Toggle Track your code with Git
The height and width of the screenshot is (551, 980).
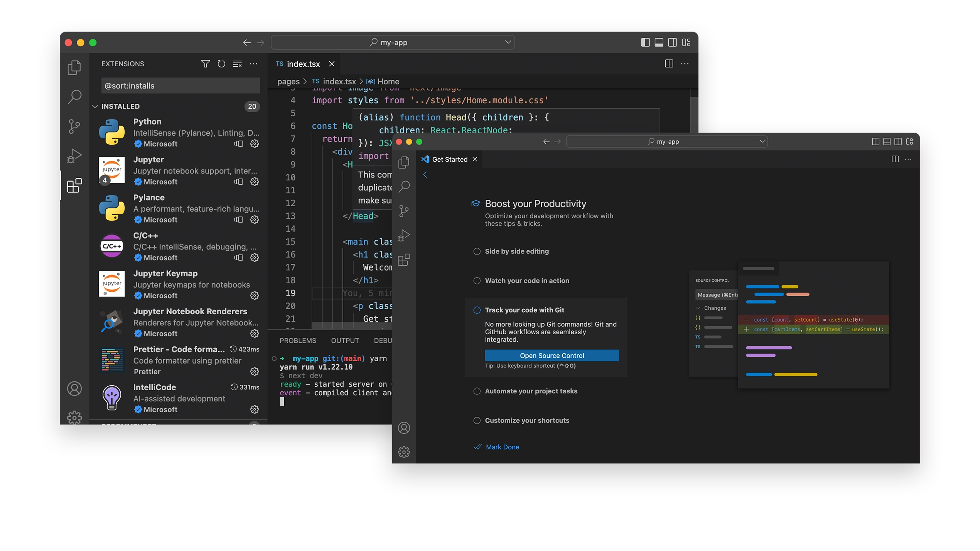pyautogui.click(x=476, y=310)
